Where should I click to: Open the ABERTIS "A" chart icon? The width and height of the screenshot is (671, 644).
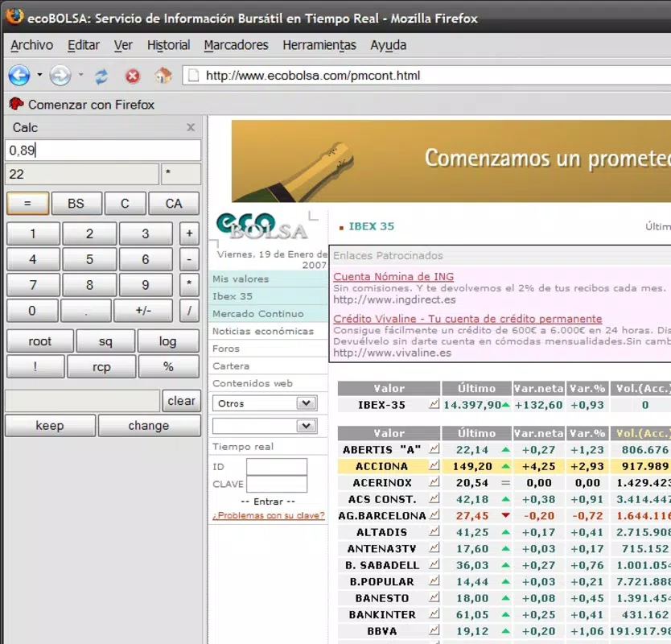[434, 448]
